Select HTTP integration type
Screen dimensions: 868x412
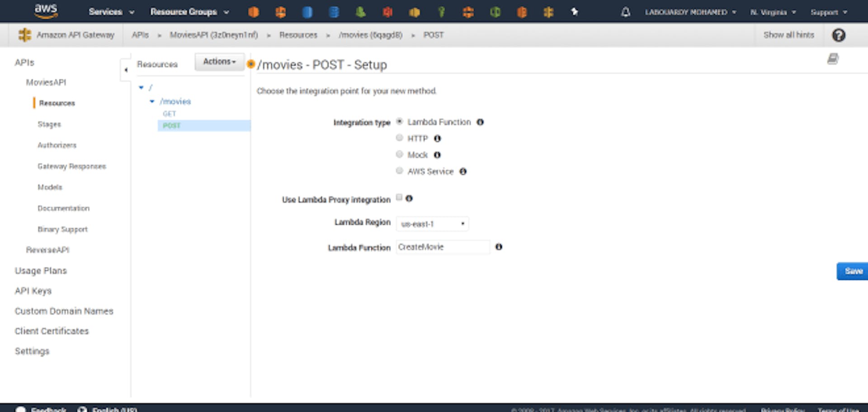click(x=399, y=137)
